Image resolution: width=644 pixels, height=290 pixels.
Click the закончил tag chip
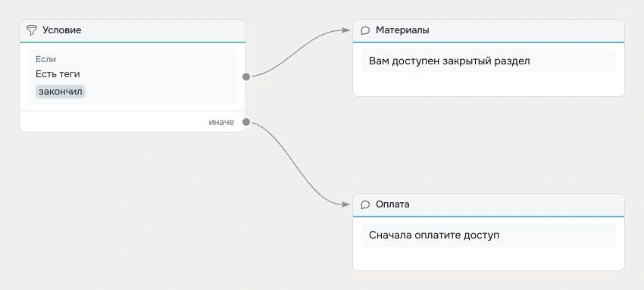(61, 92)
